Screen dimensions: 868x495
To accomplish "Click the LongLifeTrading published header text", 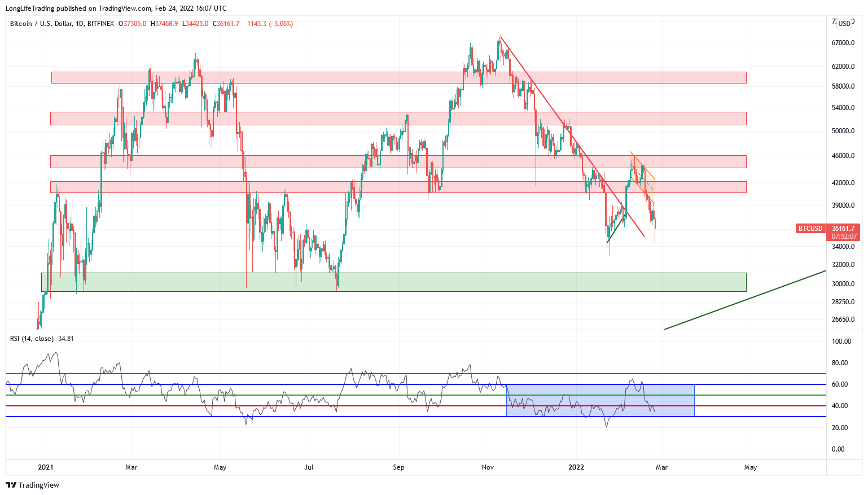I will (x=116, y=8).
